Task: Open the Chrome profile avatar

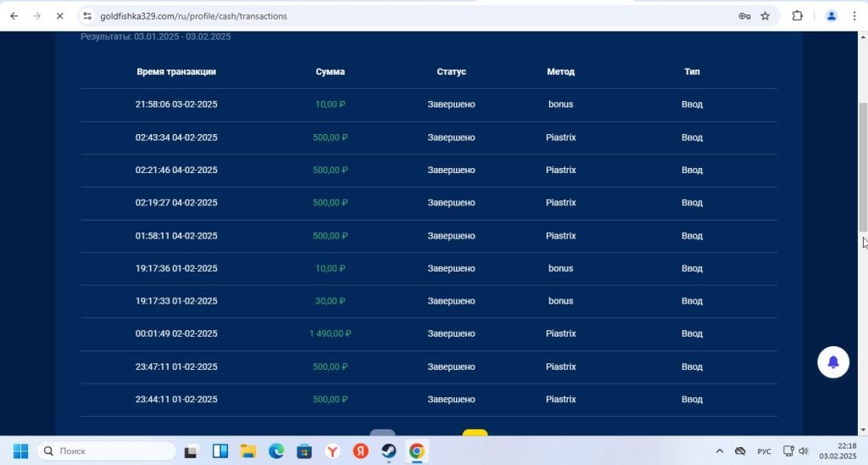Action: [831, 16]
